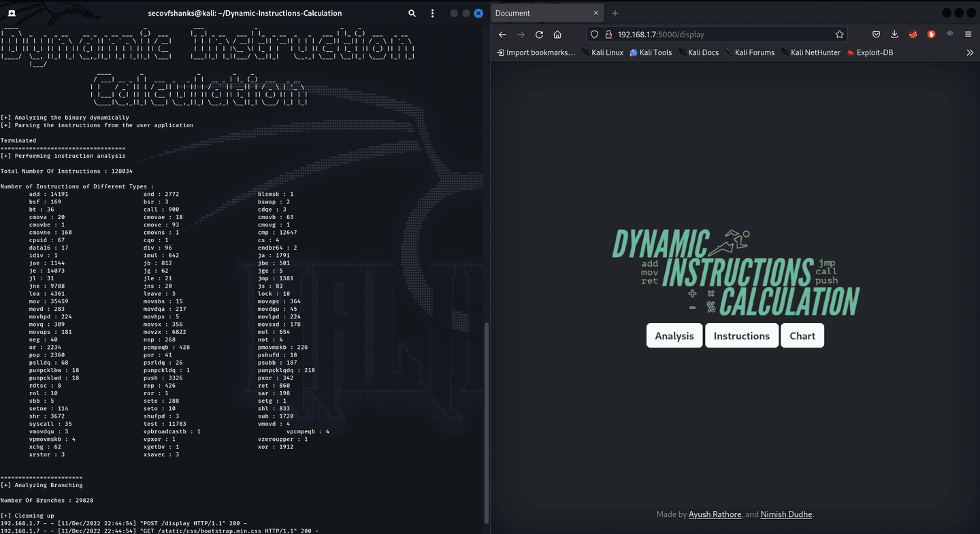Click 'movzx : 6822' entry in terminal

(165, 332)
